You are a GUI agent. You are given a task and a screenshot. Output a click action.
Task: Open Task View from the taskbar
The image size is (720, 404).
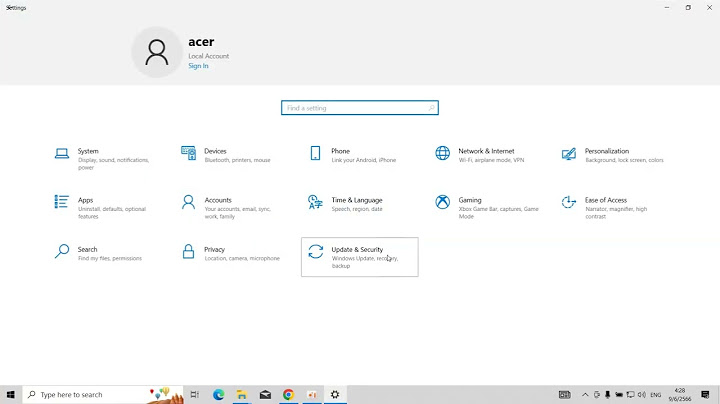pos(195,394)
